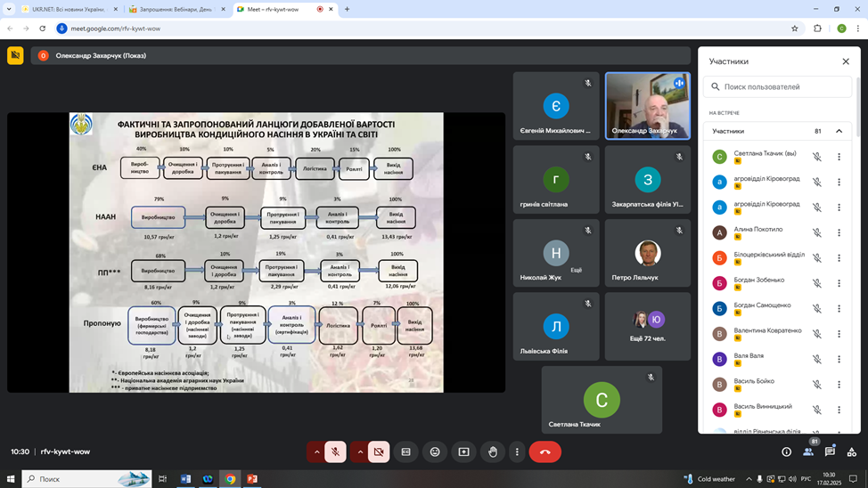
Task: Click the Поиск пользователей search field
Action: click(x=780, y=87)
